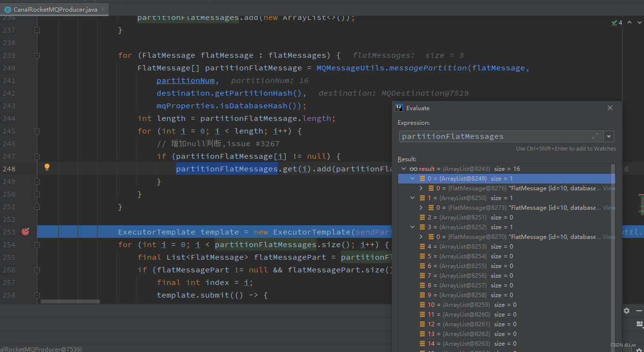Expand the FlatMessage@8270 node
Screen dimensions: 644x352
(x=421, y=236)
